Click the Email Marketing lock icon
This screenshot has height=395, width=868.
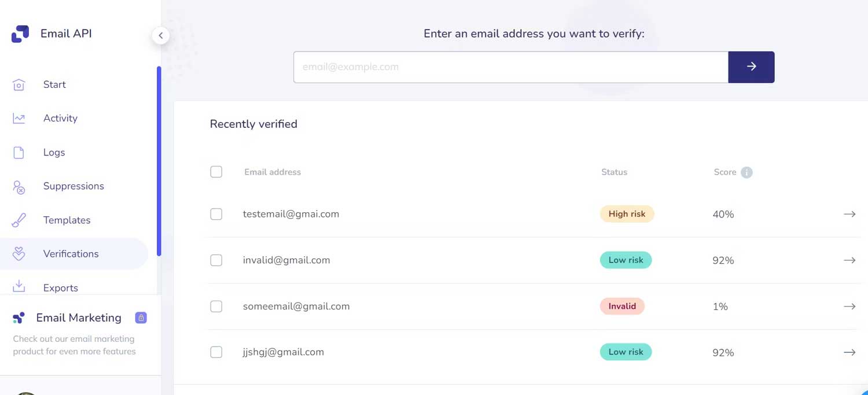tap(141, 318)
